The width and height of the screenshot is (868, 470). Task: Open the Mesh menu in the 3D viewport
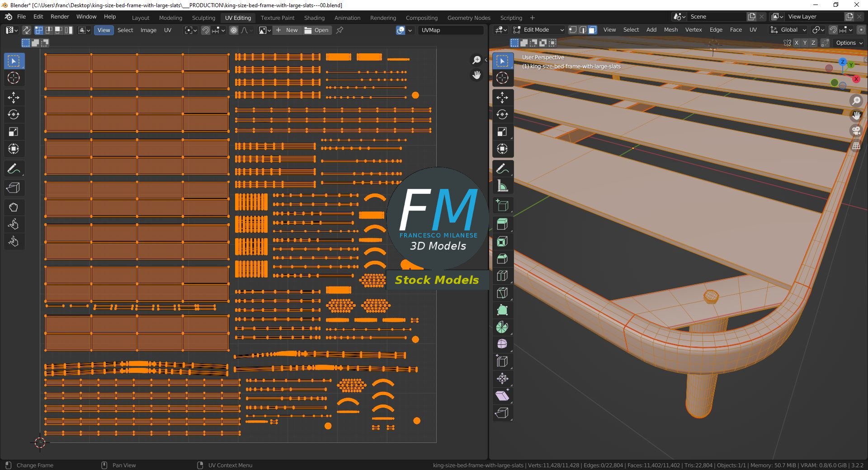click(x=671, y=30)
